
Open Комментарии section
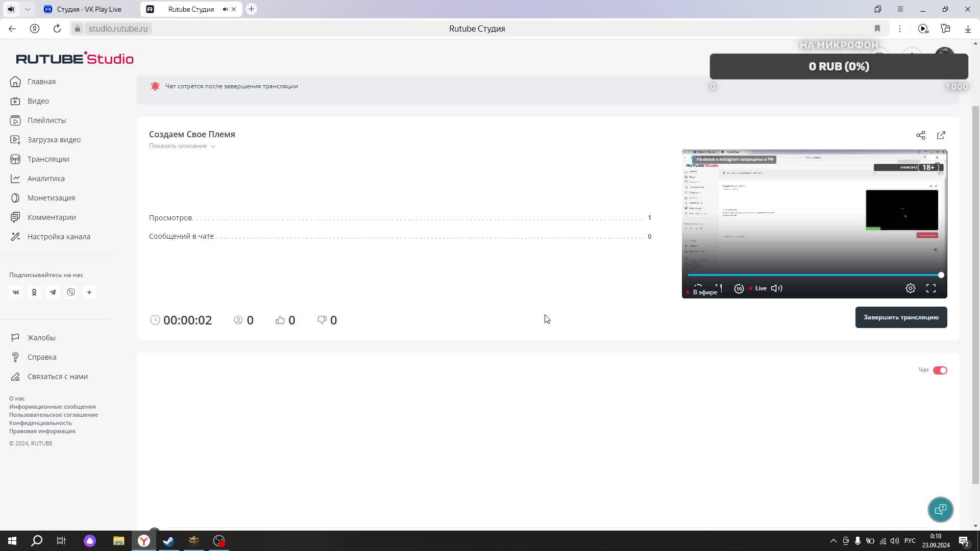point(52,217)
